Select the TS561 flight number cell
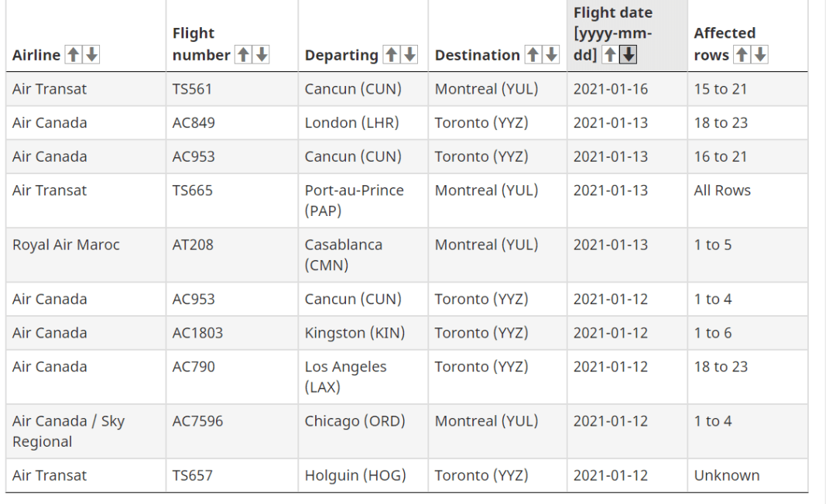Viewport: 836px width, 504px height. point(232,88)
